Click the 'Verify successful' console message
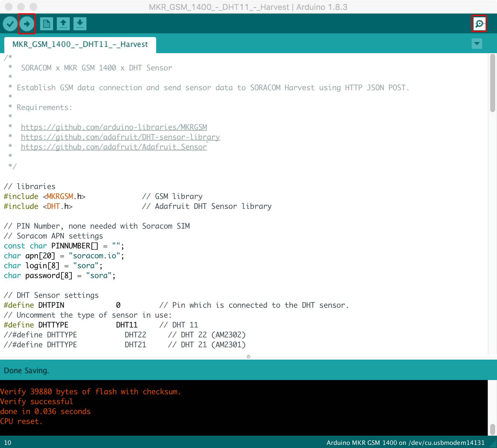This screenshot has height=448, width=497. [36, 401]
